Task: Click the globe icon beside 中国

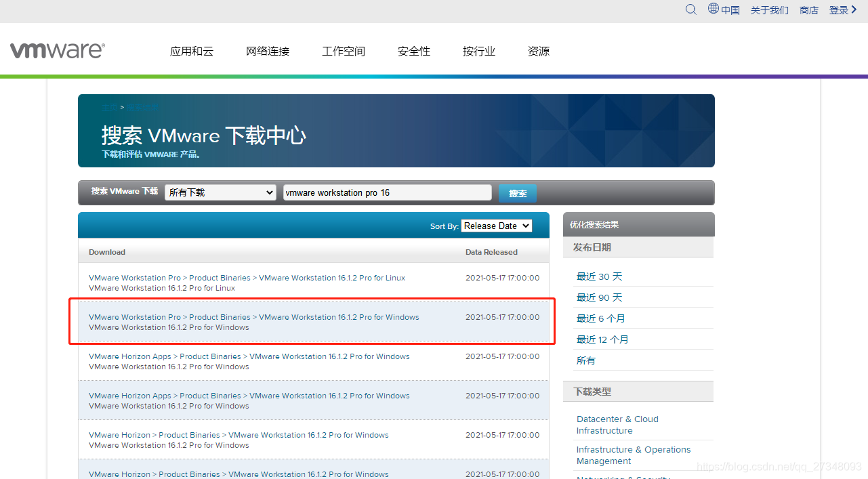Action: [x=714, y=9]
